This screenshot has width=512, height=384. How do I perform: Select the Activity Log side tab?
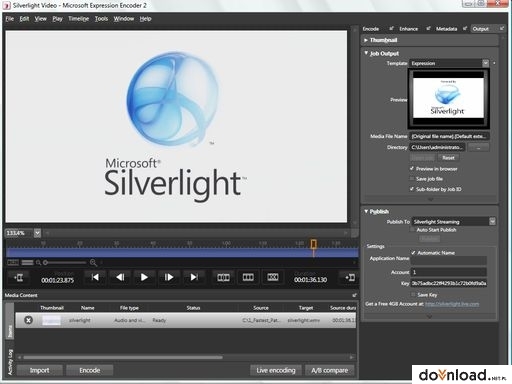coord(10,362)
